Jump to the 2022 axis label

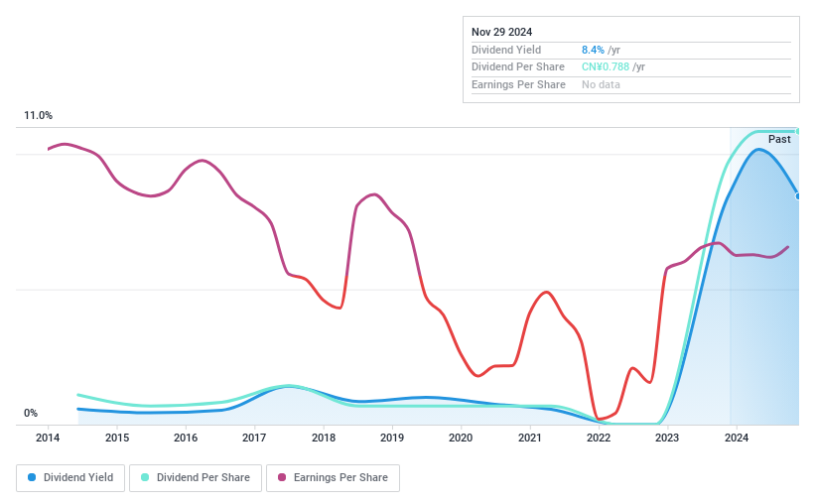point(599,438)
